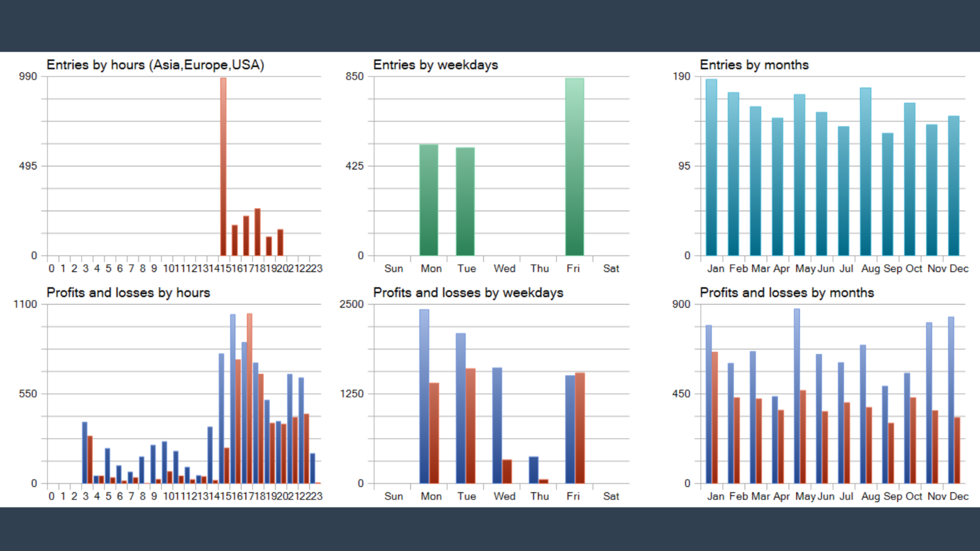The width and height of the screenshot is (980, 551).
Task: Click the Tuesday bar in Entries by weekdays
Action: point(465,202)
